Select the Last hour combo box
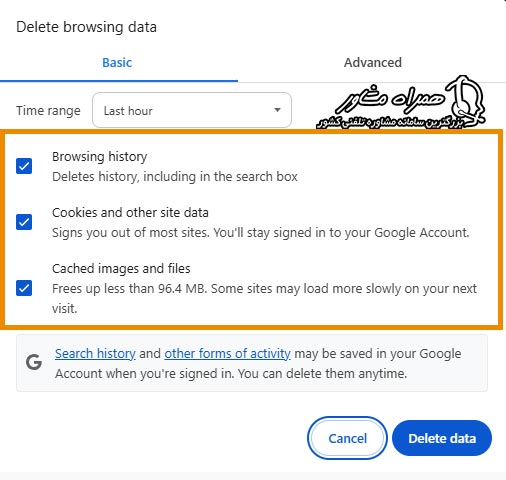The image size is (506, 480). [x=192, y=110]
